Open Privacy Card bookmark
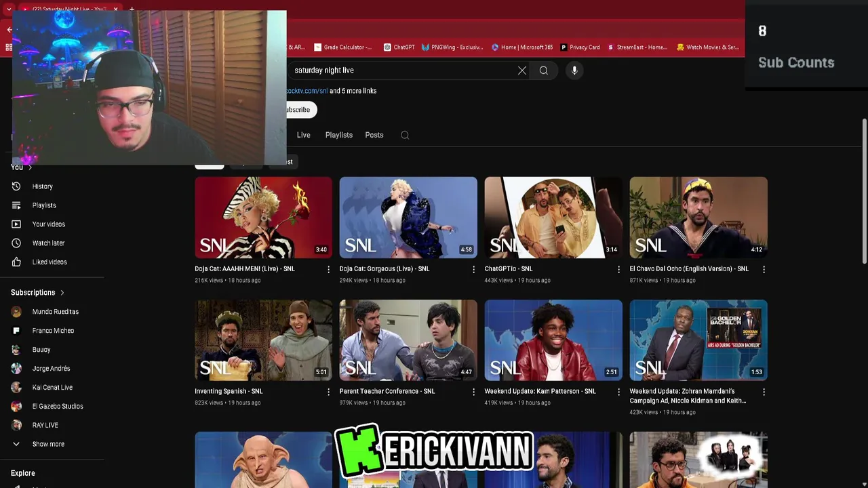This screenshot has height=488, width=868. (x=580, y=47)
